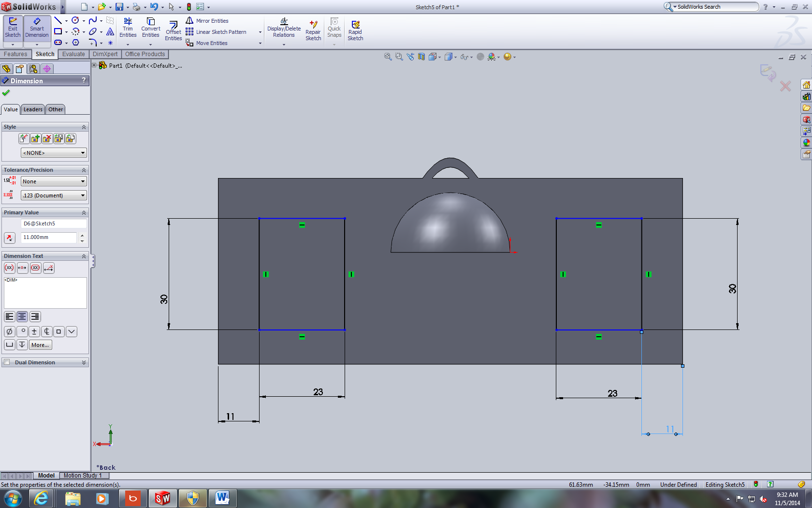This screenshot has width=812, height=508.
Task: Open the .123 (Document) precision dropdown
Action: tap(54, 195)
